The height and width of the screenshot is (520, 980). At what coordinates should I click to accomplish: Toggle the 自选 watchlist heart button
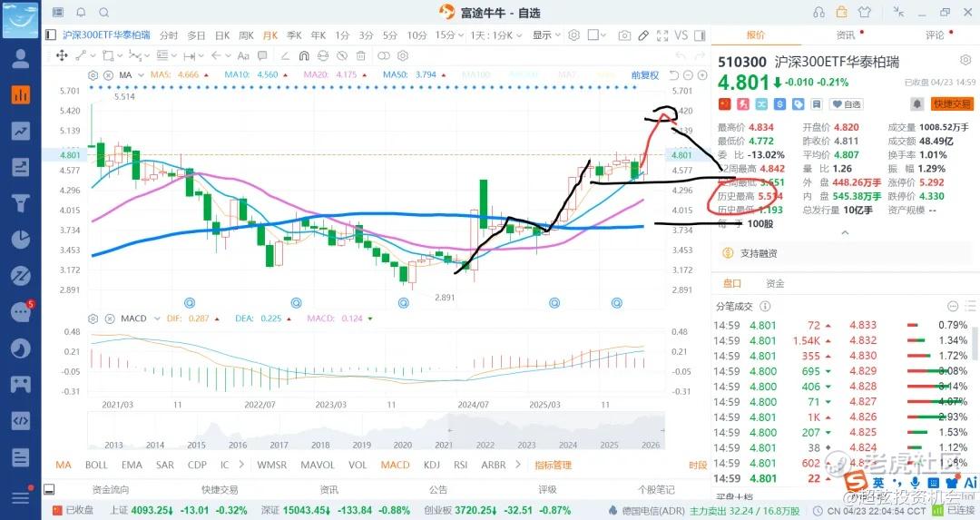click(x=847, y=104)
